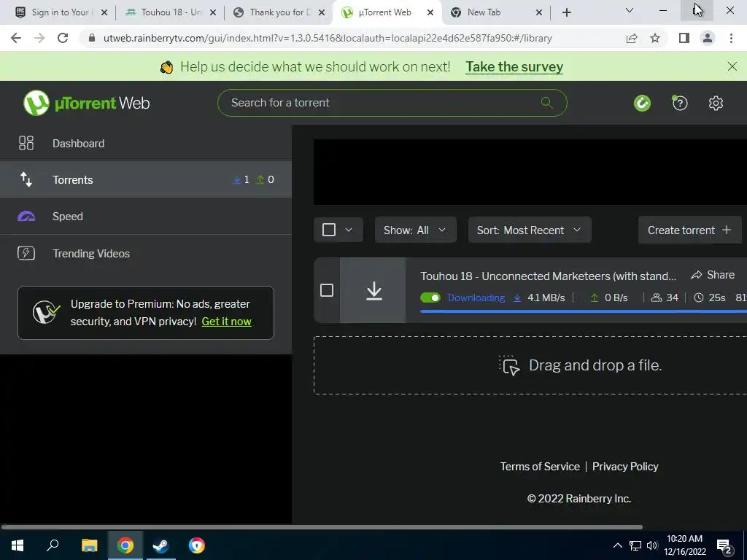Viewport: 747px width, 560px height.
Task: Click the Dashboard grid icon
Action: pos(26,144)
